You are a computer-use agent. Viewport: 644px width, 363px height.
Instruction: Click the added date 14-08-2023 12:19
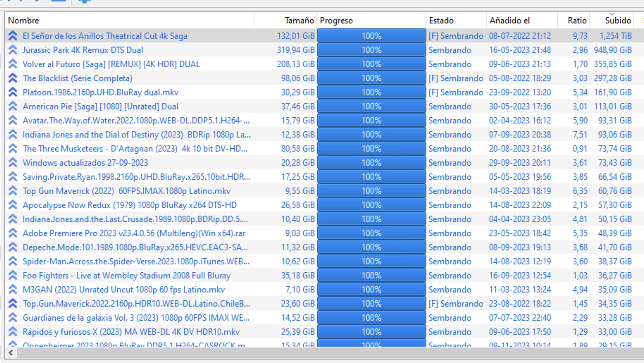520,262
